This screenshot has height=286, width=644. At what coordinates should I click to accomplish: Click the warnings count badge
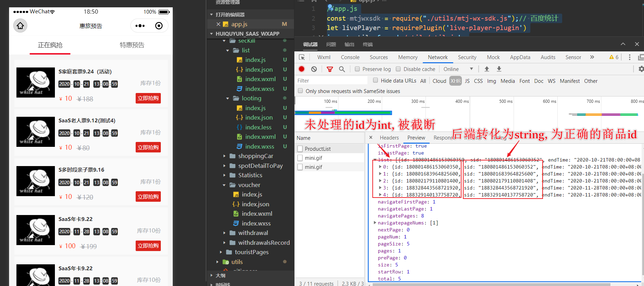(614, 57)
